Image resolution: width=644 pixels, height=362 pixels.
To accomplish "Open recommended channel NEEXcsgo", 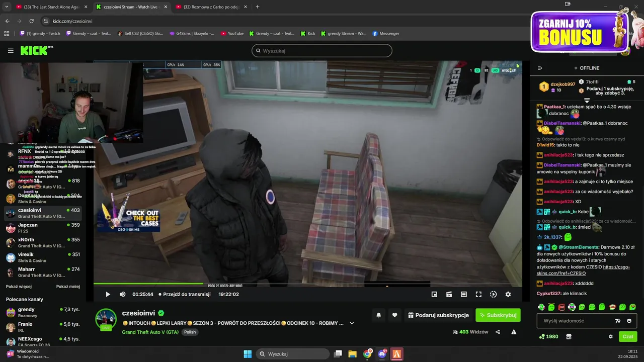I will (x=43, y=342).
